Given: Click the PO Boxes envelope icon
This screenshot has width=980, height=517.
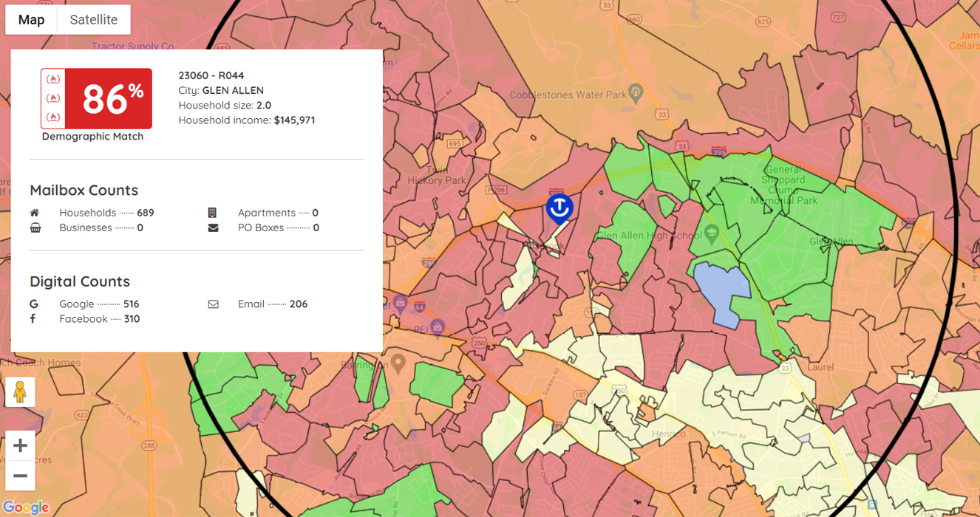Looking at the screenshot, I should pos(213,227).
